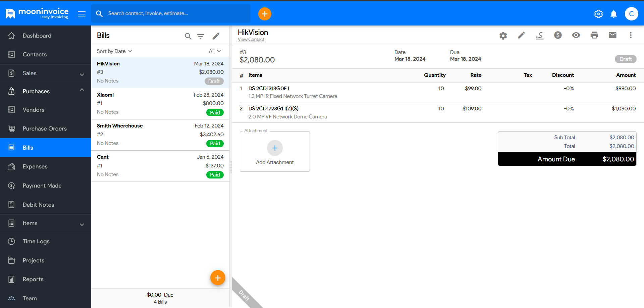
Task: Open Vendors page
Action: [46, 110]
